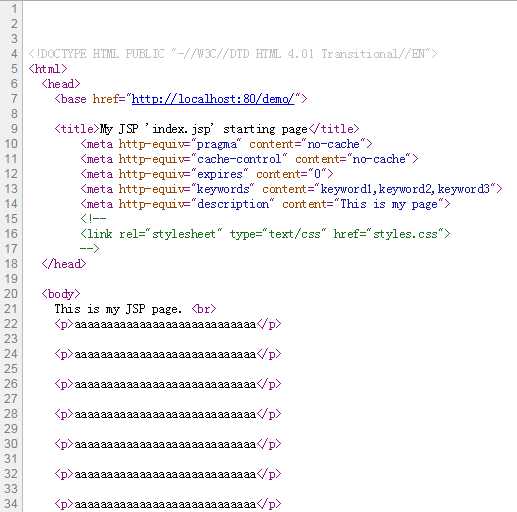
Task: Click line number 33 in the gutter
Action: tap(11, 489)
